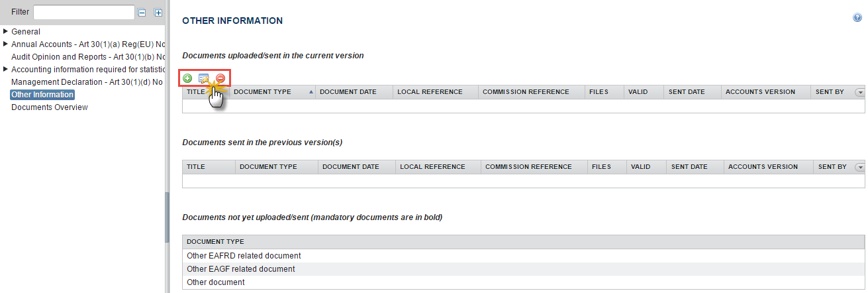
Task: Click the green add document icon
Action: click(x=187, y=78)
